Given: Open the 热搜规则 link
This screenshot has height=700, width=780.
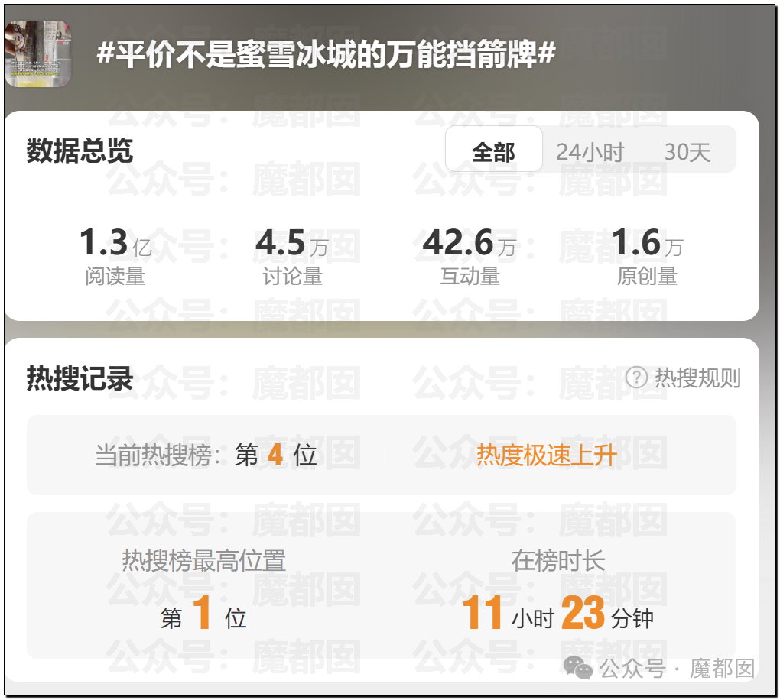Looking at the screenshot, I should 697,378.
